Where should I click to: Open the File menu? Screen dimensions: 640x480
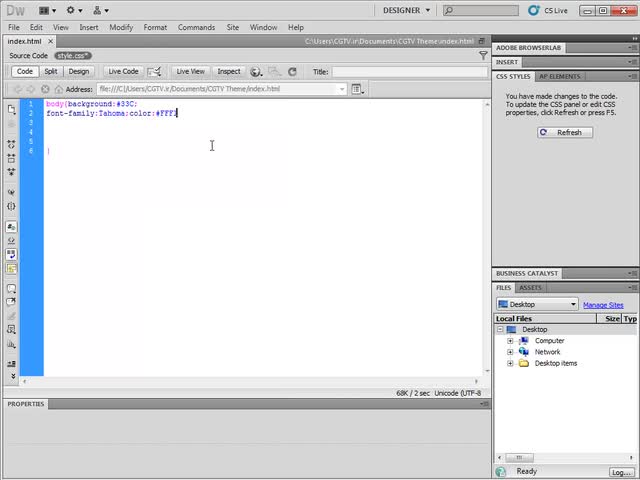13,27
